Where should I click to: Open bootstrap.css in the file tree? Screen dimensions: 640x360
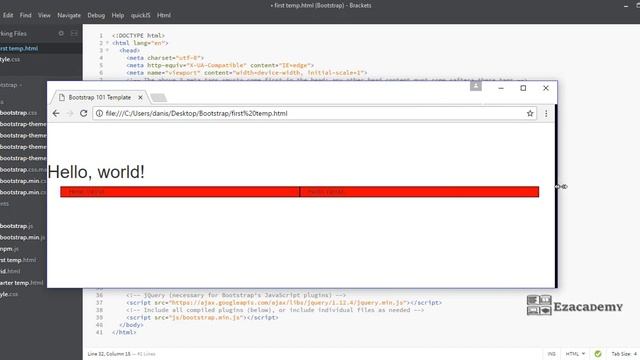(18, 113)
